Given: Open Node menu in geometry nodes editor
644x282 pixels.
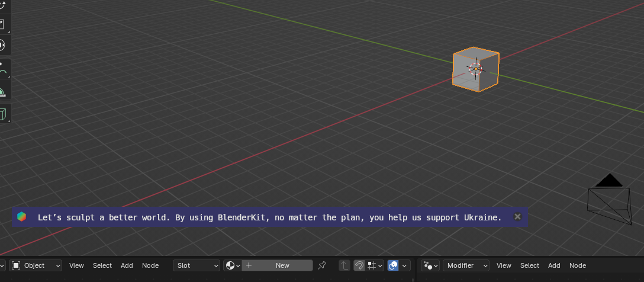Looking at the screenshot, I should [578, 265].
